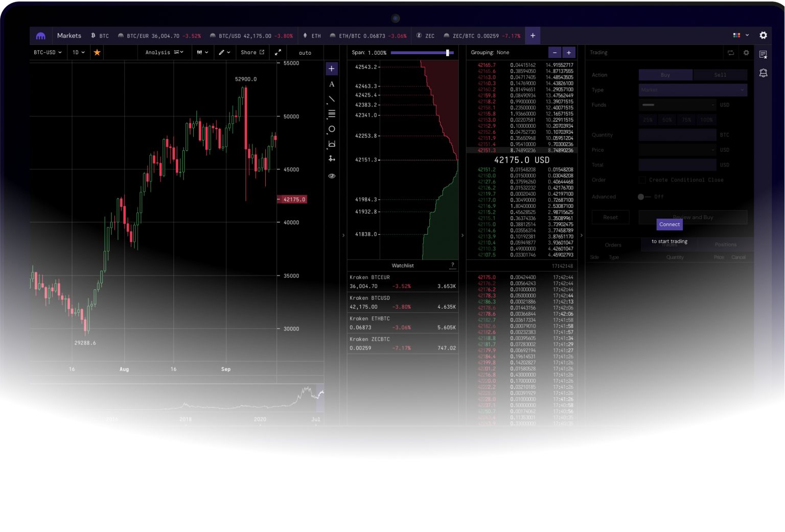Open the settings gear icon

point(763,35)
